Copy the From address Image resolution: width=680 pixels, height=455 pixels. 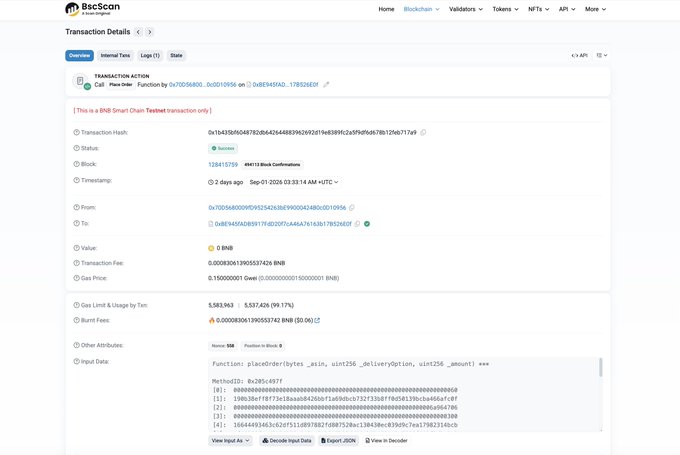(352, 208)
